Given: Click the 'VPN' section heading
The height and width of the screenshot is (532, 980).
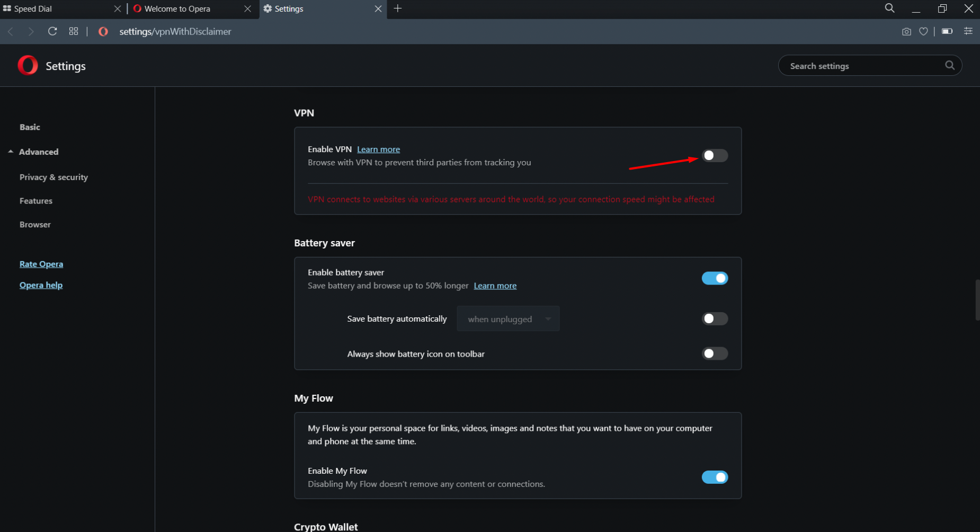Looking at the screenshot, I should pos(304,113).
